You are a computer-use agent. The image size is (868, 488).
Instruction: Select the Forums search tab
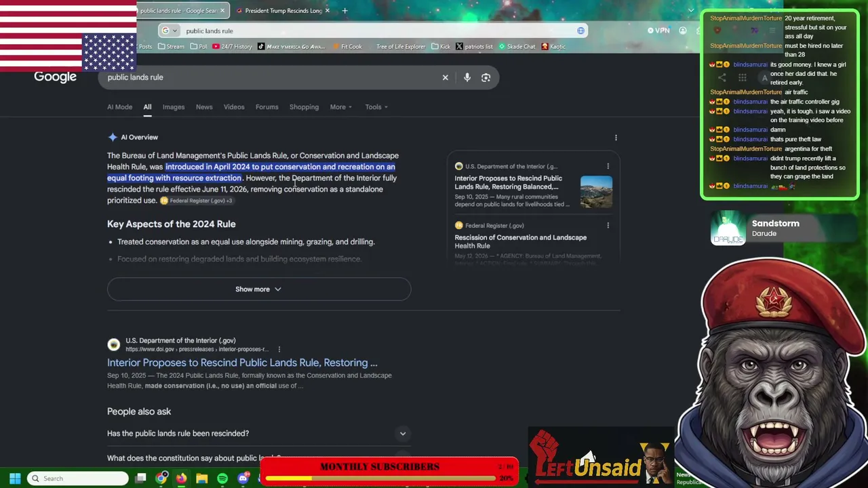(267, 107)
